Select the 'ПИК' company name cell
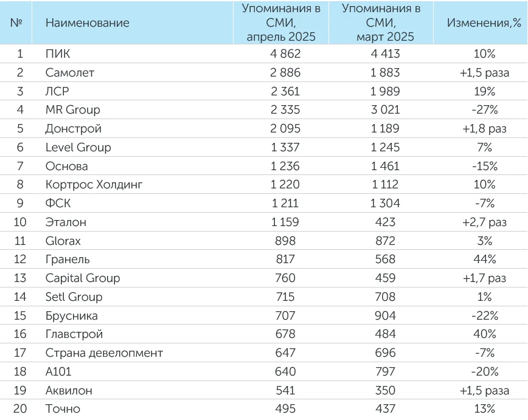 (x=58, y=53)
